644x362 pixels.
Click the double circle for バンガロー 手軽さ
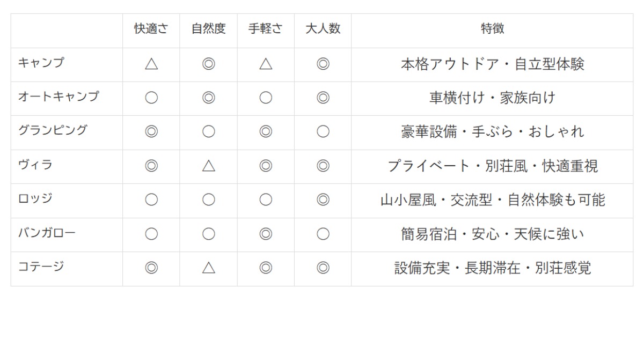pyautogui.click(x=266, y=234)
